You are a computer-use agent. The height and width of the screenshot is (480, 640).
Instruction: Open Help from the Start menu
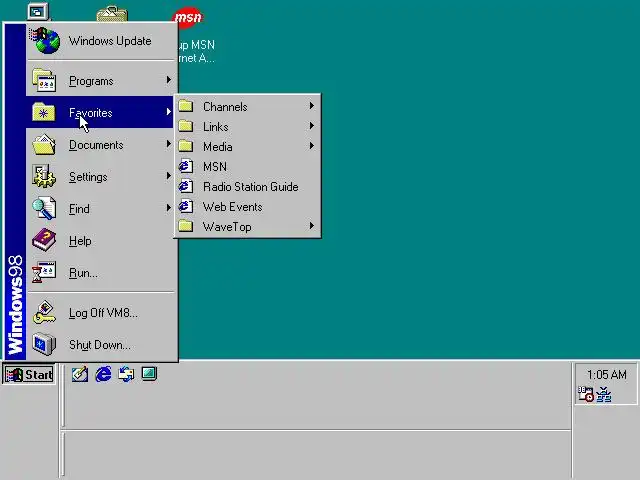(102, 240)
